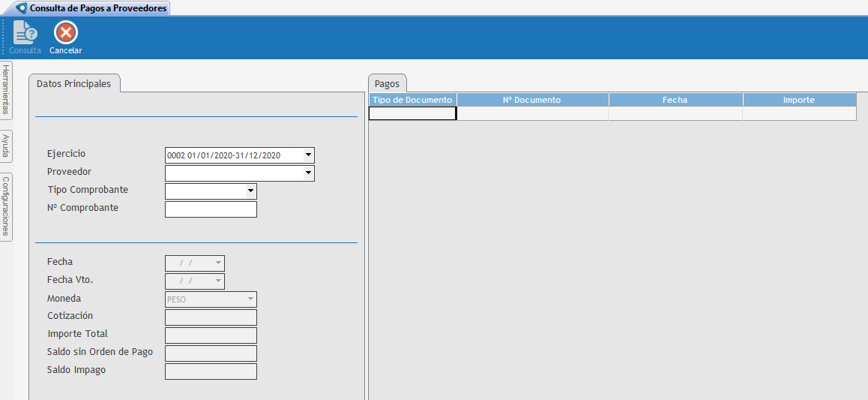This screenshot has width=868, height=400.
Task: Click the app icon in window tab
Action: (22, 8)
